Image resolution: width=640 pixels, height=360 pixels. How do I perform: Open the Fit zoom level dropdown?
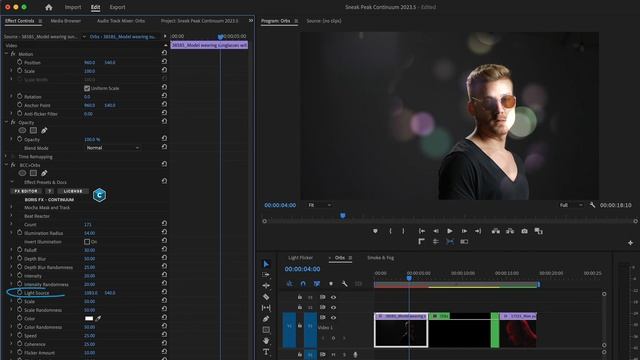319,205
